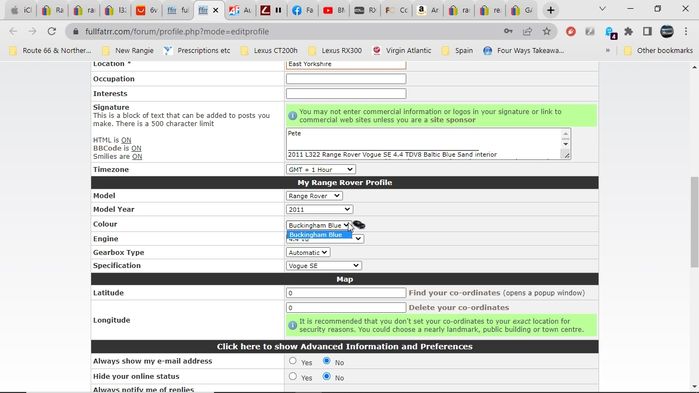Show hidden bookmarks with the double chevron
The image size is (699, 393).
(x=608, y=51)
